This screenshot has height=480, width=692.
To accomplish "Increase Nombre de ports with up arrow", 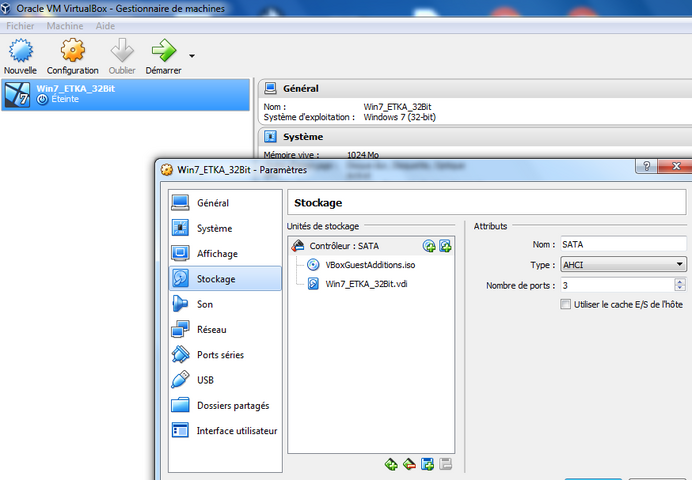I will (x=680, y=281).
